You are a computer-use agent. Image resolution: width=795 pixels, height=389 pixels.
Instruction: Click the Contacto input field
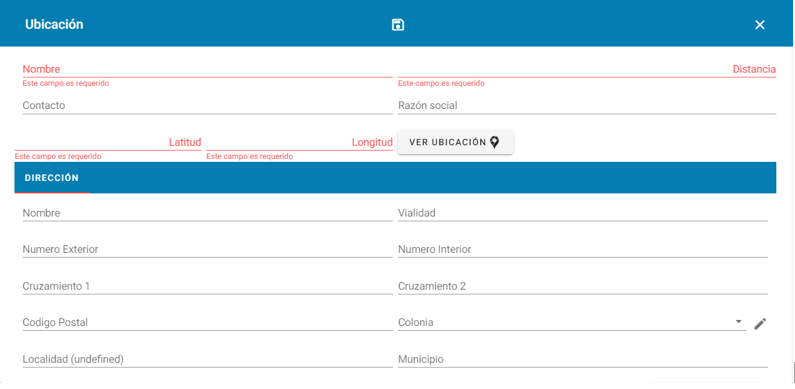207,105
